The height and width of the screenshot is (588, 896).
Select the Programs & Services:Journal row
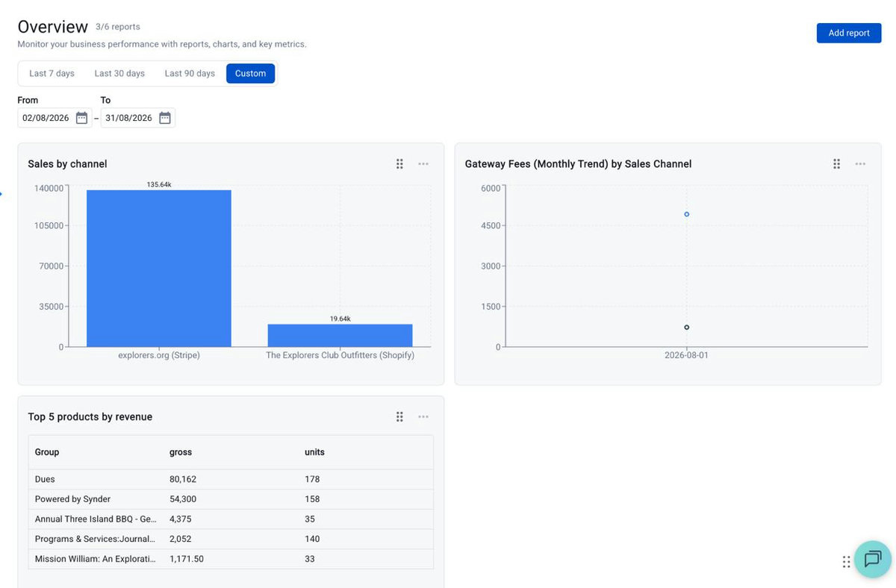tap(231, 539)
